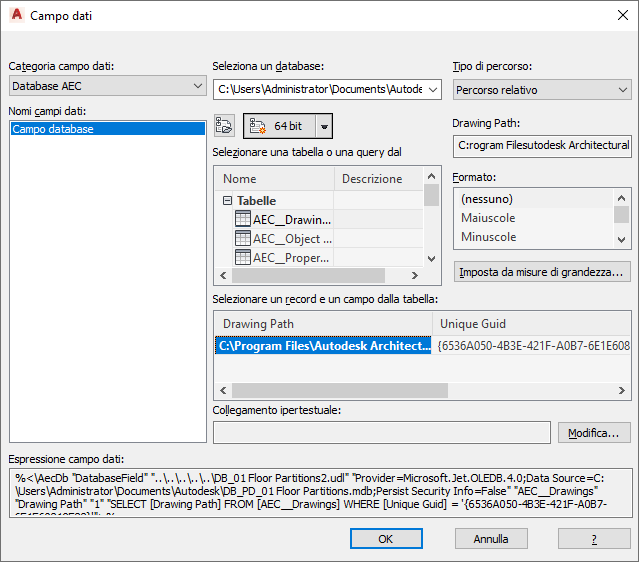Collapse the Tabelle tree node
The width and height of the screenshot is (639, 562).
pyautogui.click(x=227, y=201)
